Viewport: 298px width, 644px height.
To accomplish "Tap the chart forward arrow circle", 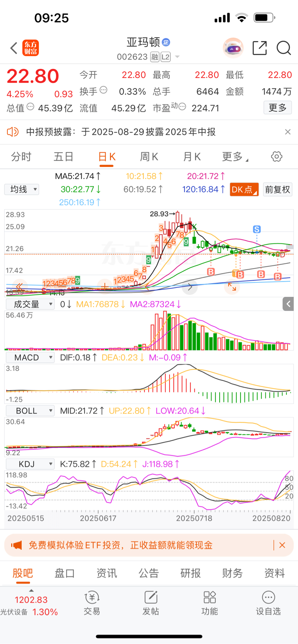I will (190, 287).
